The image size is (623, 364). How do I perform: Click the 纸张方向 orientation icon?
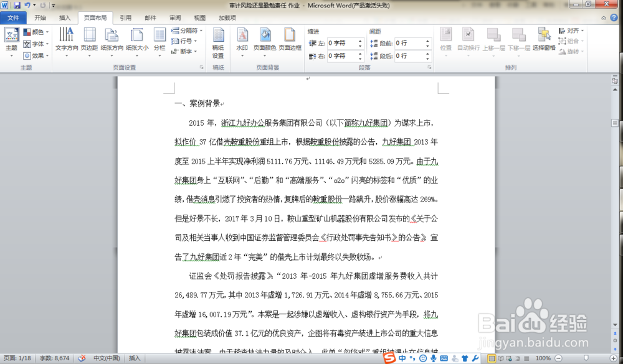tap(112, 35)
